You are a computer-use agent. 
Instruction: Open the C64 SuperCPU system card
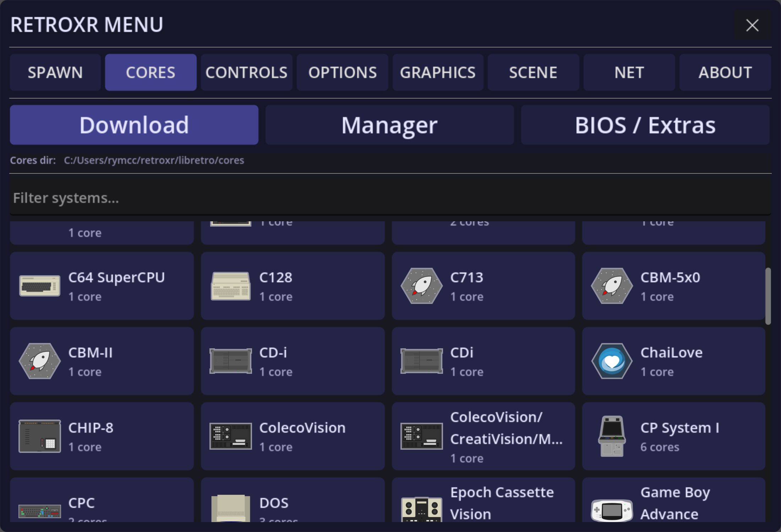pyautogui.click(x=102, y=286)
